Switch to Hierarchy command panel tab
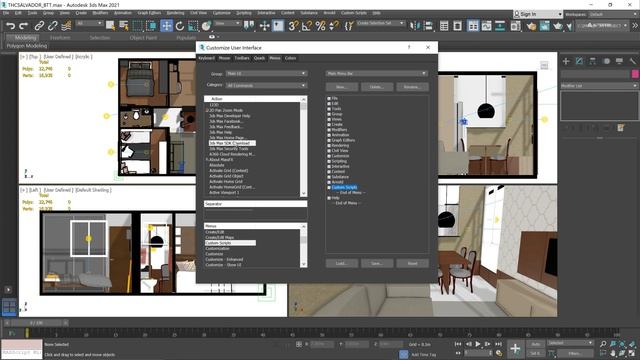The height and width of the screenshot is (360, 640). tap(593, 61)
